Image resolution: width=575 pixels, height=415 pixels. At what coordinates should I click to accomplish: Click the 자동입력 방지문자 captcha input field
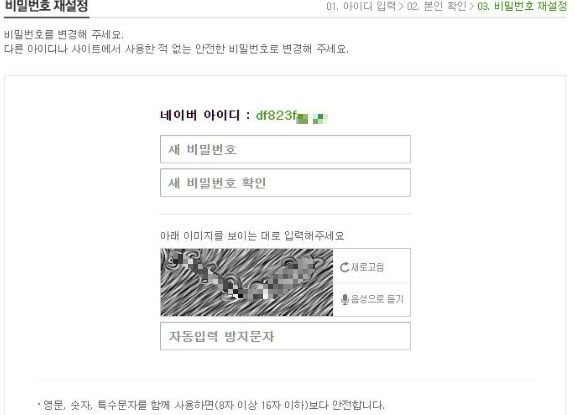tap(285, 336)
